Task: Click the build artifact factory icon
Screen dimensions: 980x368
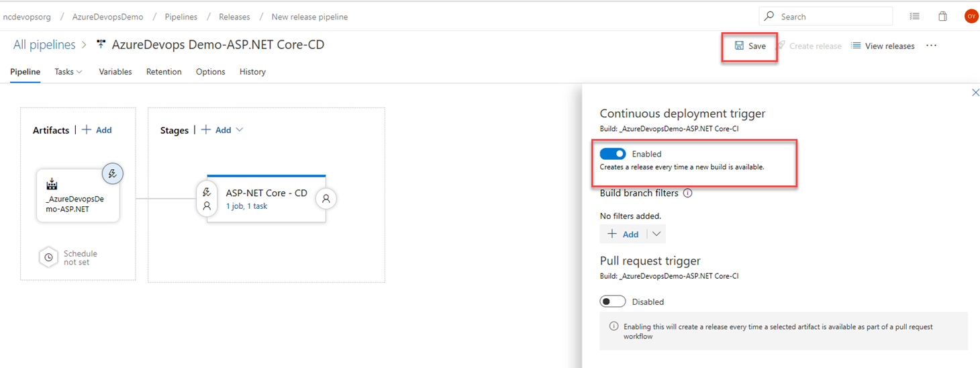Action: [x=52, y=184]
